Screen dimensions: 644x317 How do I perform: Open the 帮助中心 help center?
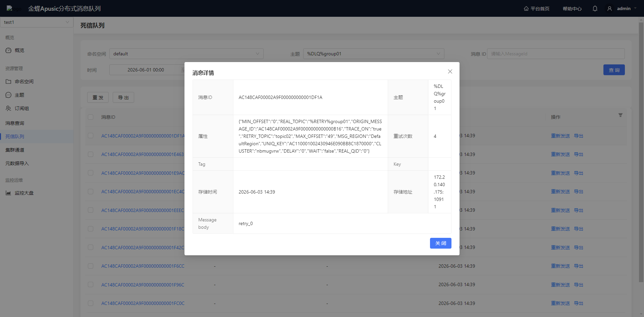pyautogui.click(x=572, y=8)
